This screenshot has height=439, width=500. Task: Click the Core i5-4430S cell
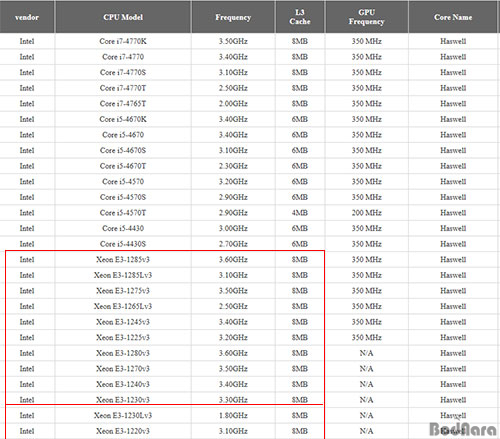click(x=123, y=244)
